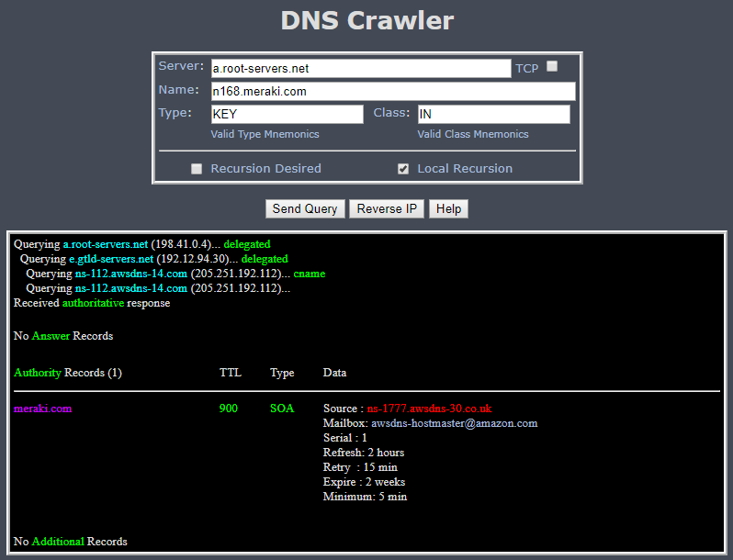
Task: Enable the TCP checkbox
Action: 552,66
